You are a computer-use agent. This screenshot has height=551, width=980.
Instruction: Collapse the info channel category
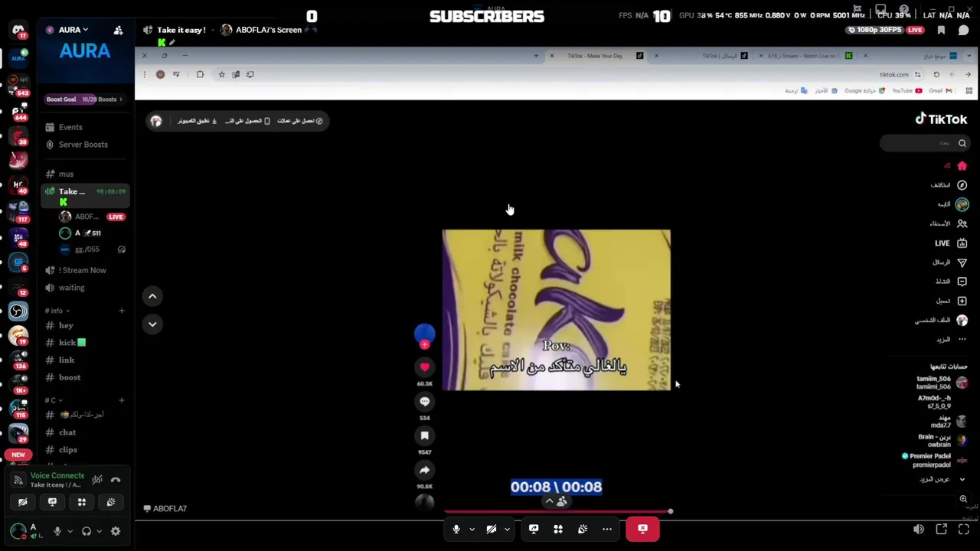tap(57, 311)
